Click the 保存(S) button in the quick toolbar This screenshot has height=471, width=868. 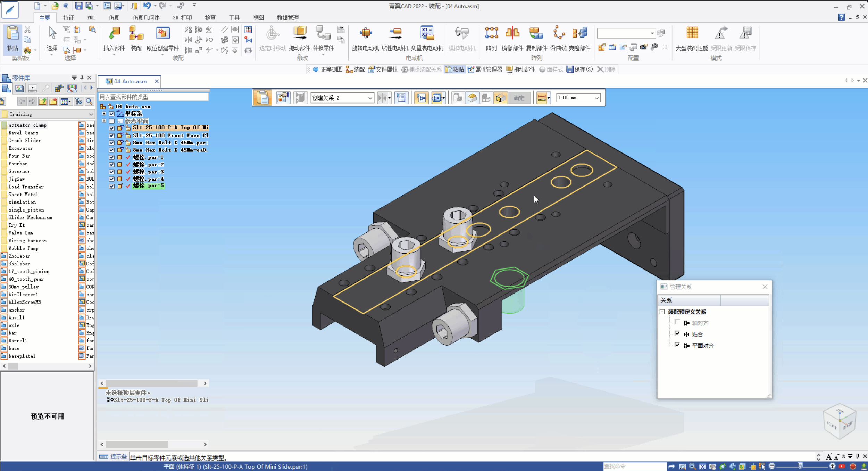(x=579, y=69)
